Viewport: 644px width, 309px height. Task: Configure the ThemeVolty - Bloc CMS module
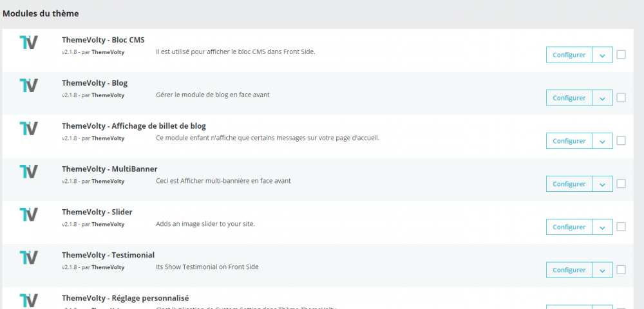tap(569, 55)
